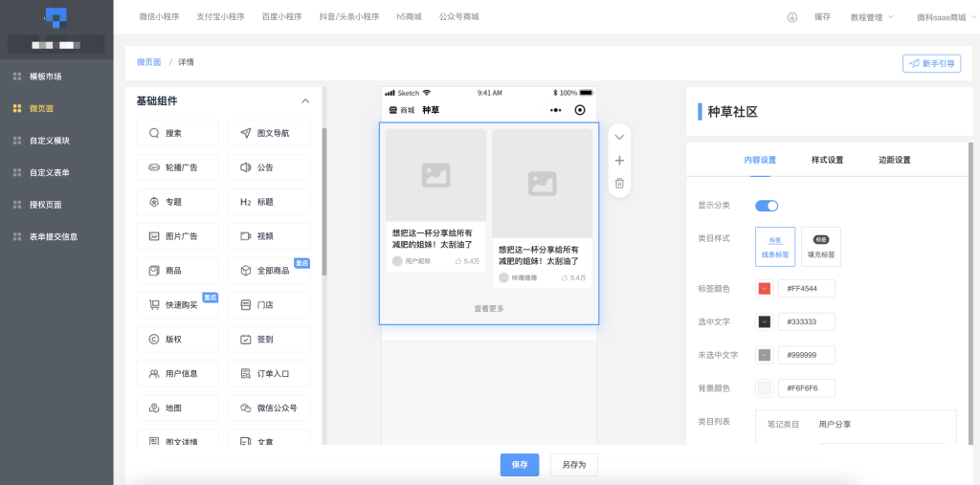This screenshot has width=980, height=485.
Task: Add the 快速购买 quick buy component
Action: coord(177,305)
